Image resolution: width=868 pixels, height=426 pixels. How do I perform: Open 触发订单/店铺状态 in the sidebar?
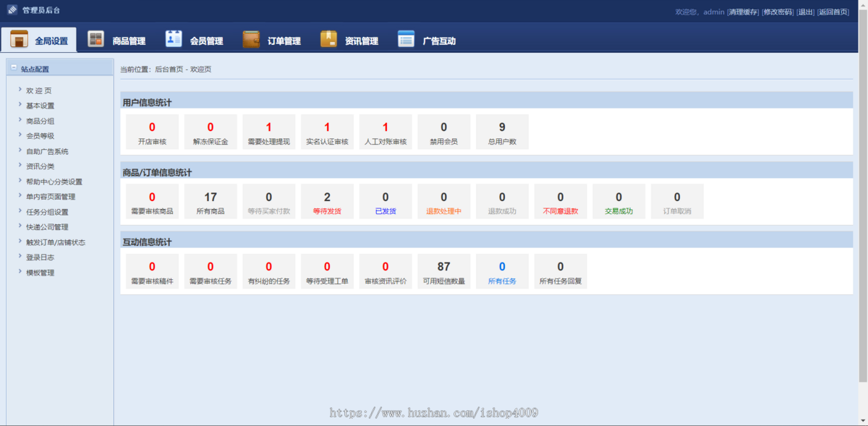point(56,242)
